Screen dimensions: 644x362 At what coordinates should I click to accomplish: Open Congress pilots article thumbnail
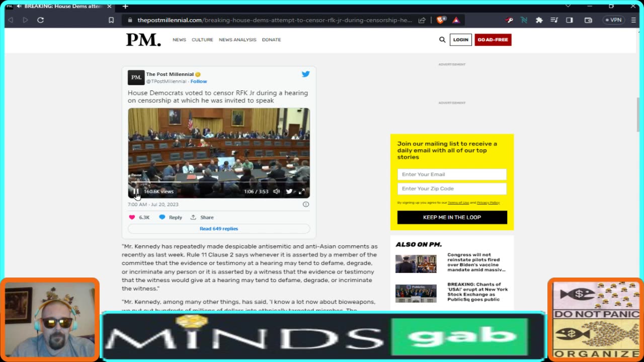pyautogui.click(x=416, y=263)
